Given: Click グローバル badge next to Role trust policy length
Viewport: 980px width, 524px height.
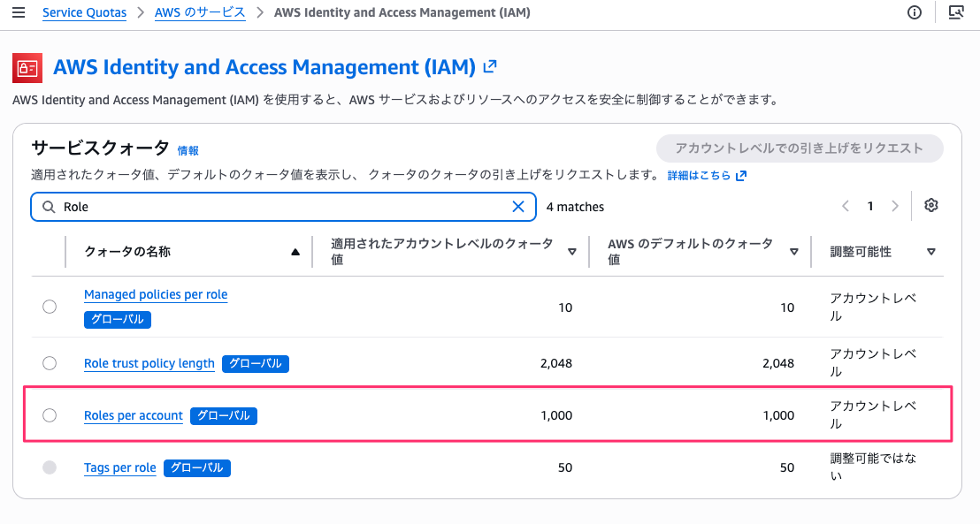Looking at the screenshot, I should pyautogui.click(x=256, y=363).
